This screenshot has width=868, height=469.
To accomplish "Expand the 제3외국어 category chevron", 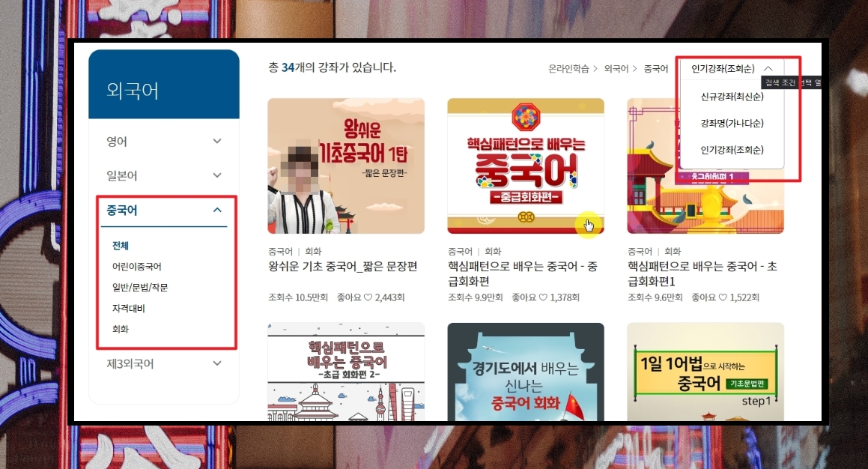I will coord(217,363).
